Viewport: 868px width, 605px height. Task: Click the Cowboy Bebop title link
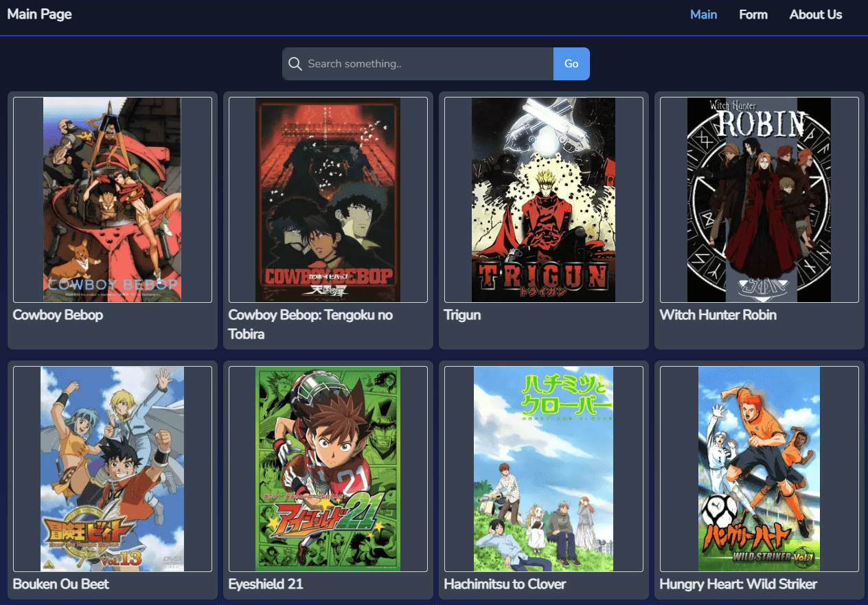pos(58,315)
